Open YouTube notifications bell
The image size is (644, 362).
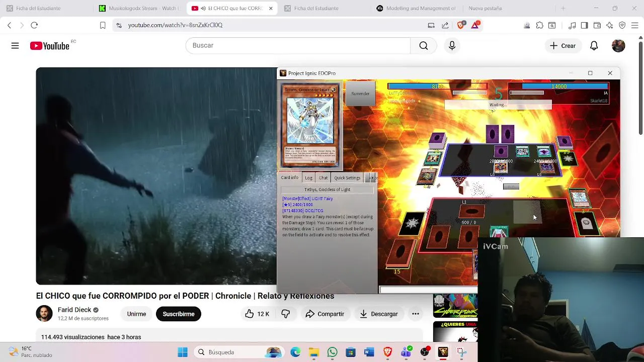click(594, 46)
